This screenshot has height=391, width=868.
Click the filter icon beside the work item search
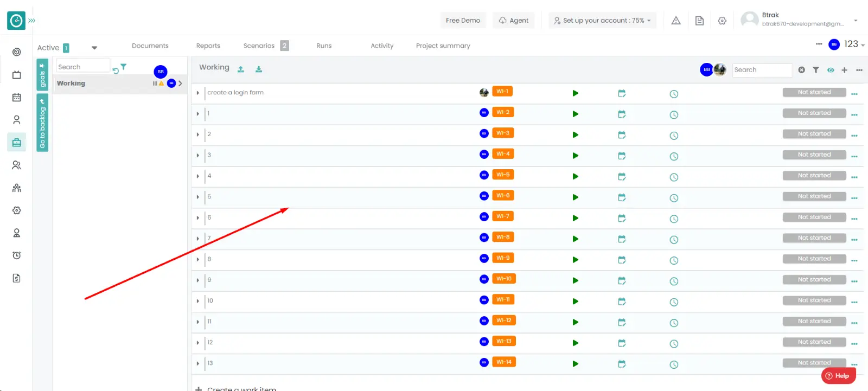tap(815, 70)
